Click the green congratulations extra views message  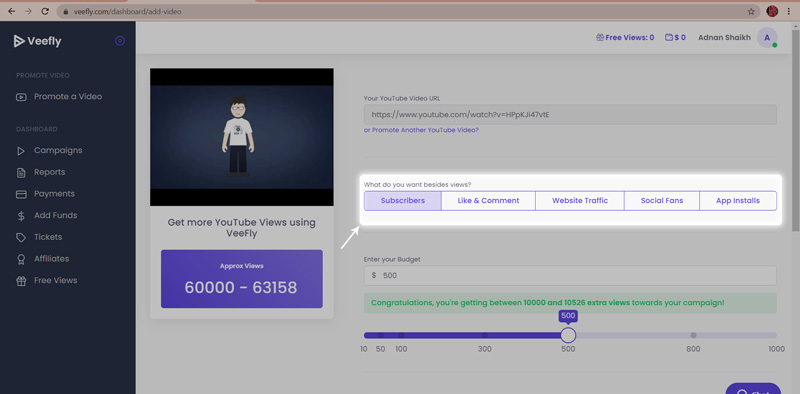(x=570, y=303)
